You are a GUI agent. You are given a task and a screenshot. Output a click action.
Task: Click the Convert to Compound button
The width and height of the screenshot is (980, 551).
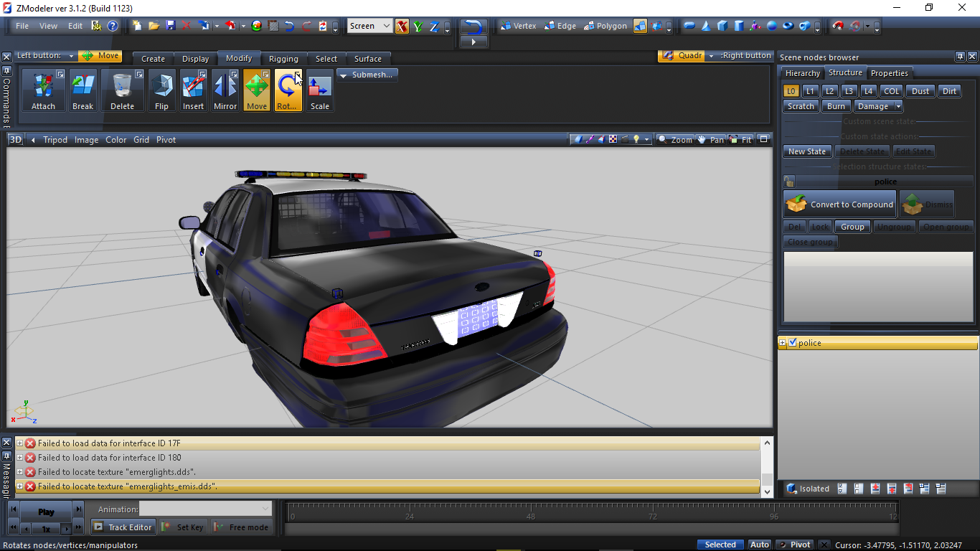(840, 204)
